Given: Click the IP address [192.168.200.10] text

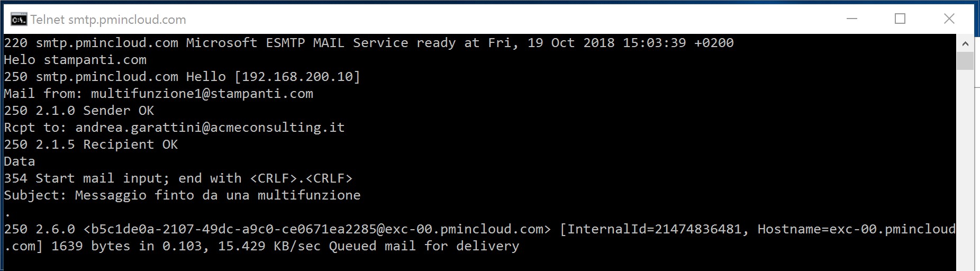Looking at the screenshot, I should (297, 77).
